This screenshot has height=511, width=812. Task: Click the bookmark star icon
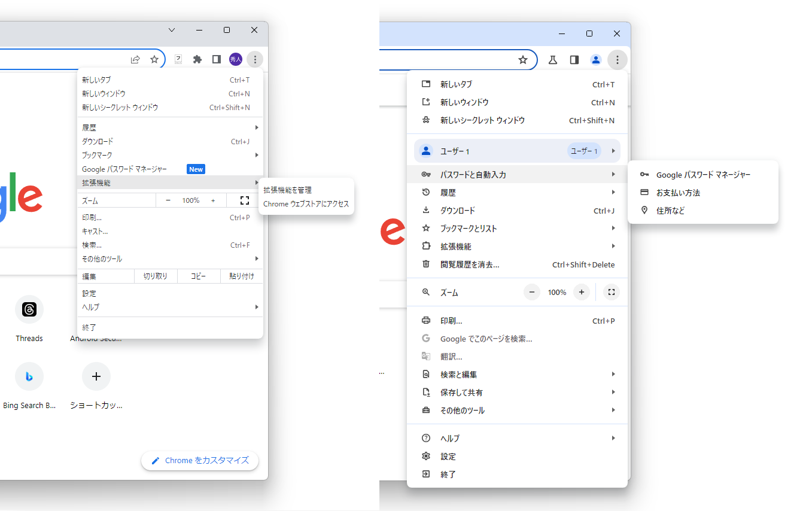coord(155,59)
